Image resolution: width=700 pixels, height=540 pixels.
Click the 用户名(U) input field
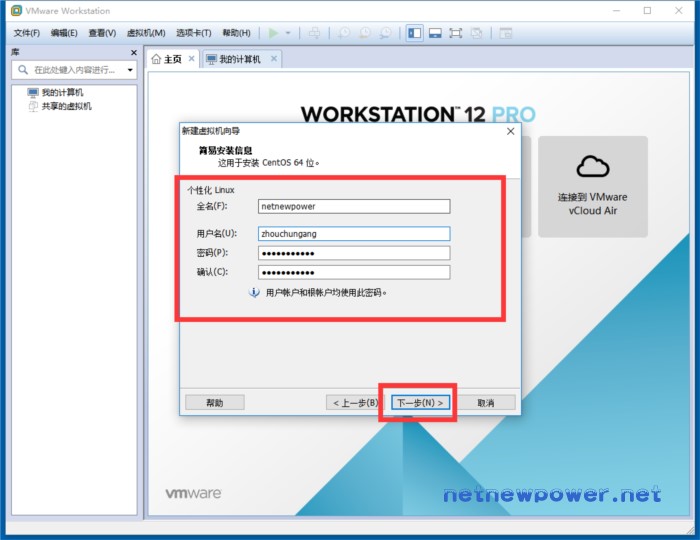coord(354,233)
